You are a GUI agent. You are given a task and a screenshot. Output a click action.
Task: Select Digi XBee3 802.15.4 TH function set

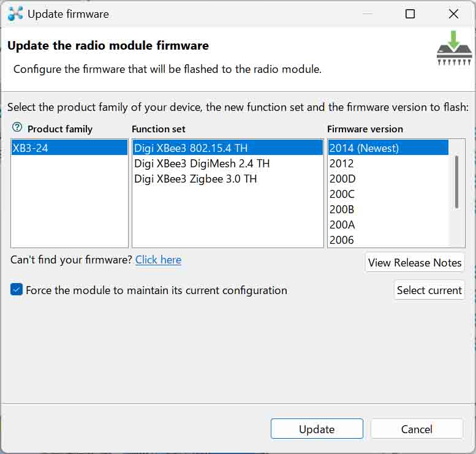coord(228,148)
